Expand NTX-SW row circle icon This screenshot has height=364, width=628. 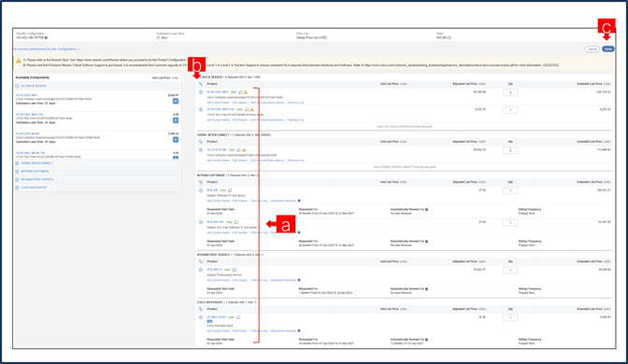tap(201, 190)
